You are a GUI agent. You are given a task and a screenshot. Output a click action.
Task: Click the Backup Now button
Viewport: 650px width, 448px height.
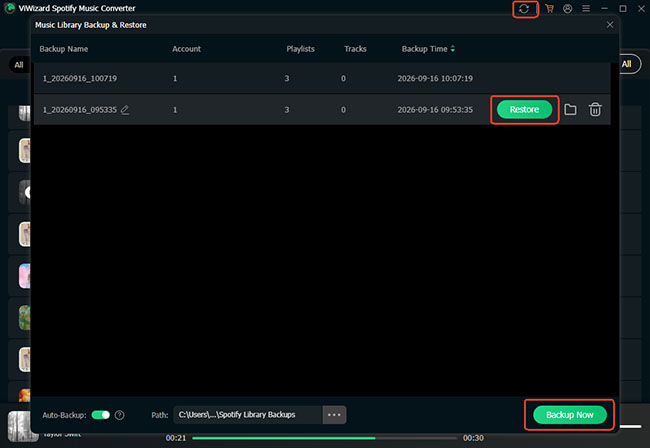(570, 415)
